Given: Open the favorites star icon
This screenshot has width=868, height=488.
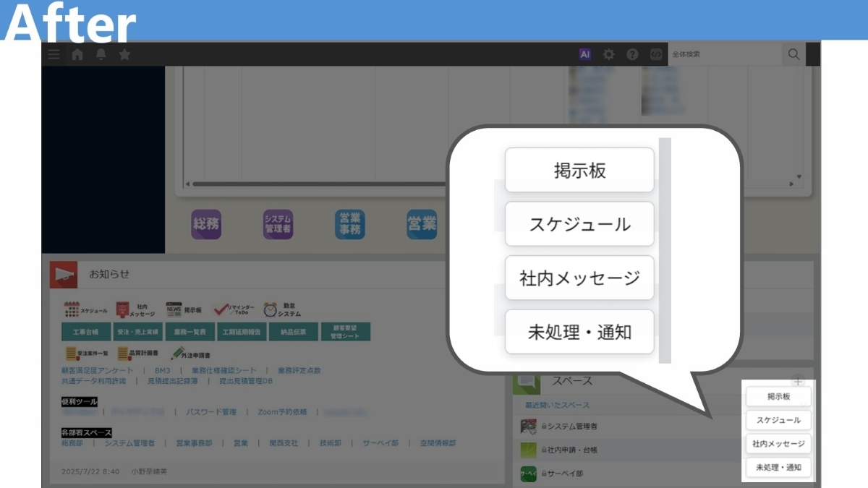Looking at the screenshot, I should 124,54.
